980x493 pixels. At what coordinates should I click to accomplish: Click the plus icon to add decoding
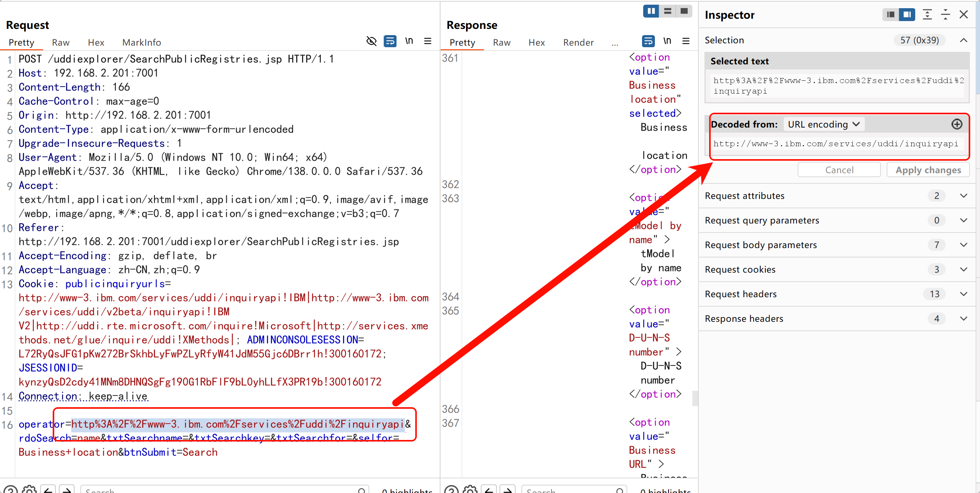tap(957, 124)
